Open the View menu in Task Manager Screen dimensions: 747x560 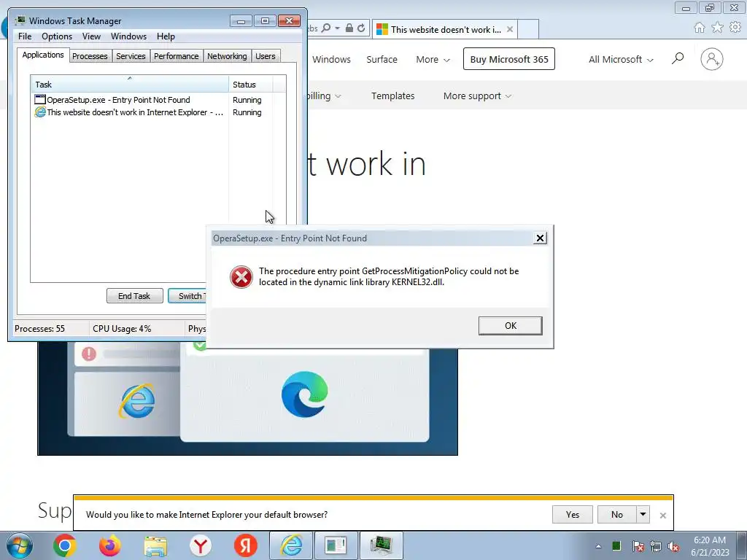pyautogui.click(x=91, y=36)
